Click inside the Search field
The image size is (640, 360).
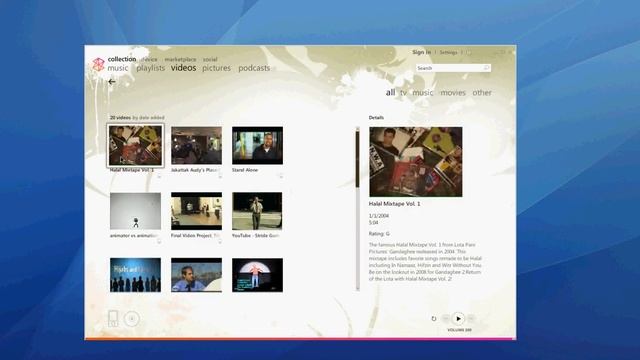coord(453,68)
